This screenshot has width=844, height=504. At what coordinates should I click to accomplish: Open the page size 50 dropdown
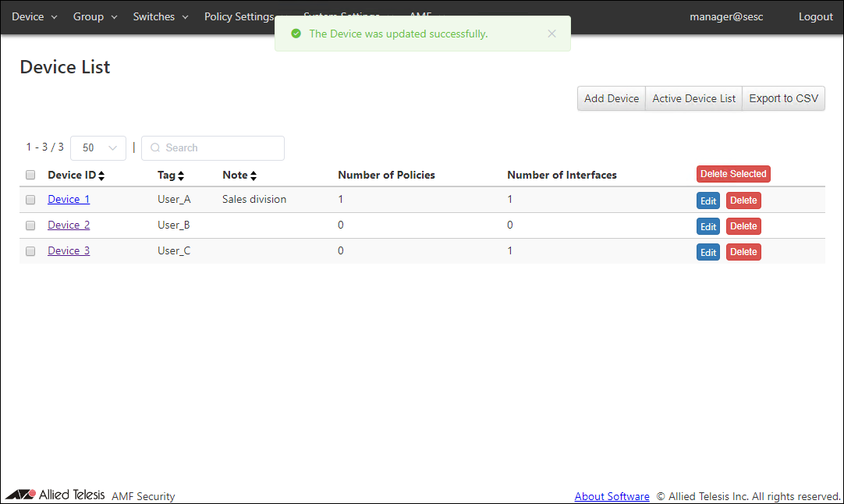[98, 148]
